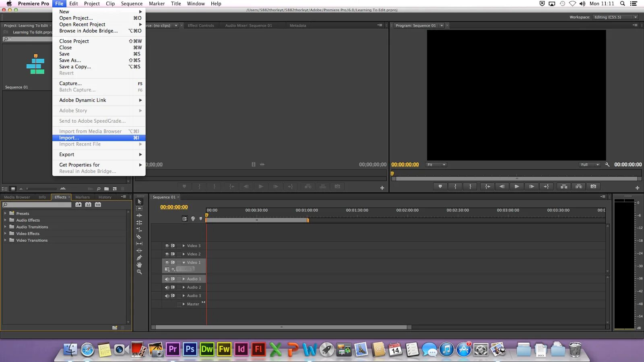Select the Ripple Edit tool
644x362 pixels.
[x=139, y=216]
